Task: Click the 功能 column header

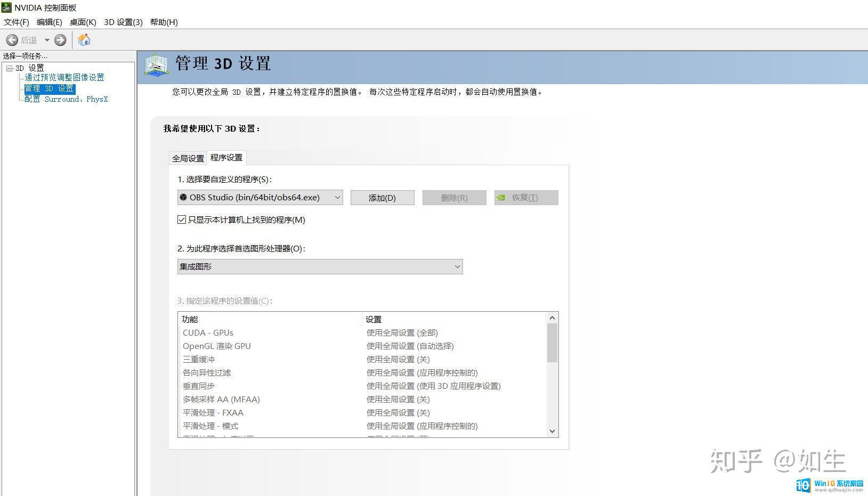Action: coord(270,319)
